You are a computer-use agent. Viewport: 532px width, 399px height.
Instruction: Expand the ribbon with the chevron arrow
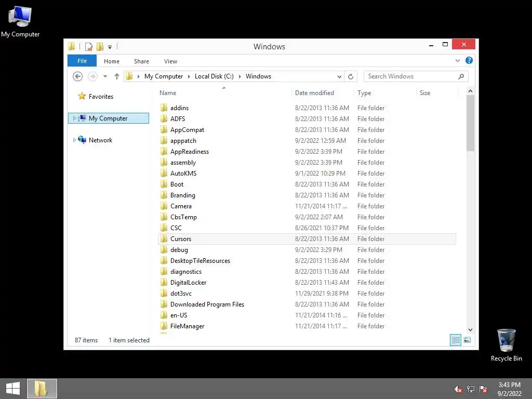[x=457, y=60]
